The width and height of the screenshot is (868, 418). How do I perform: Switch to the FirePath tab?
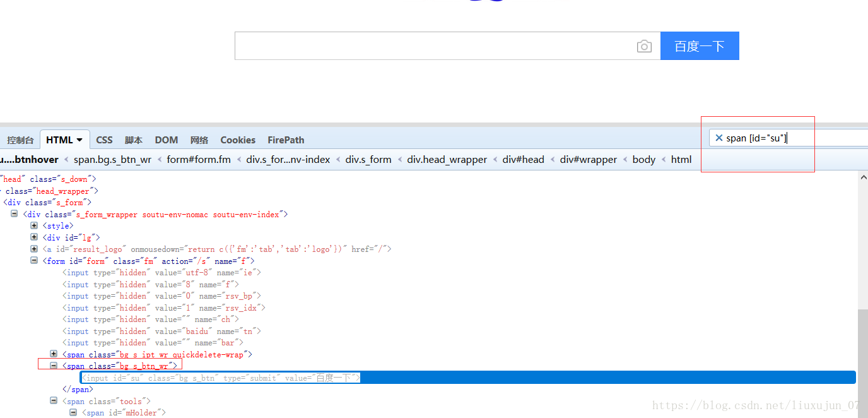286,140
